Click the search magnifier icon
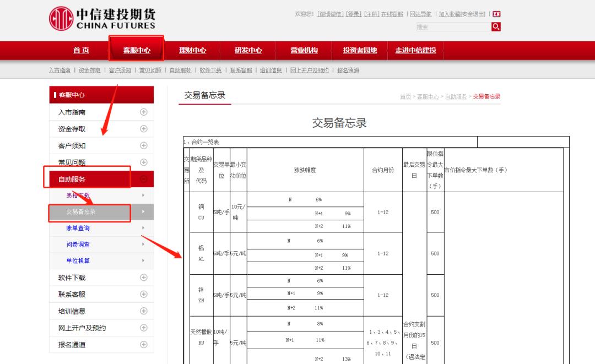 point(495,26)
